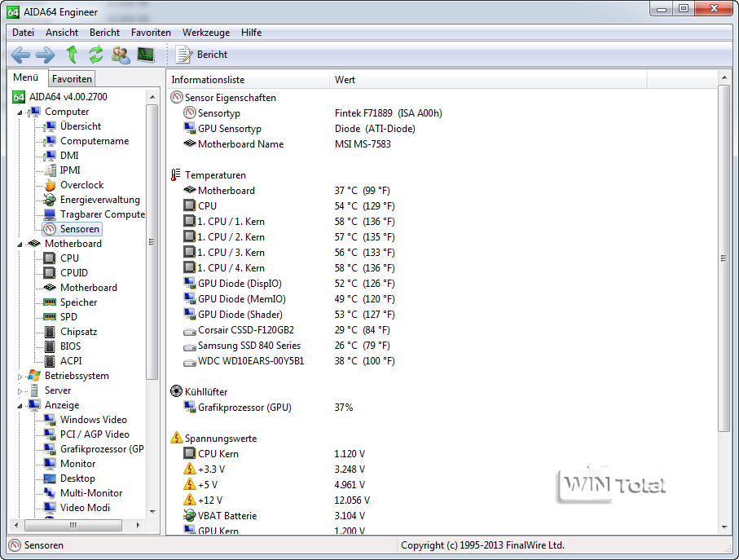Screen dimensions: 739x560
Task: Click the IPMI tree item icon
Action: 50,170
